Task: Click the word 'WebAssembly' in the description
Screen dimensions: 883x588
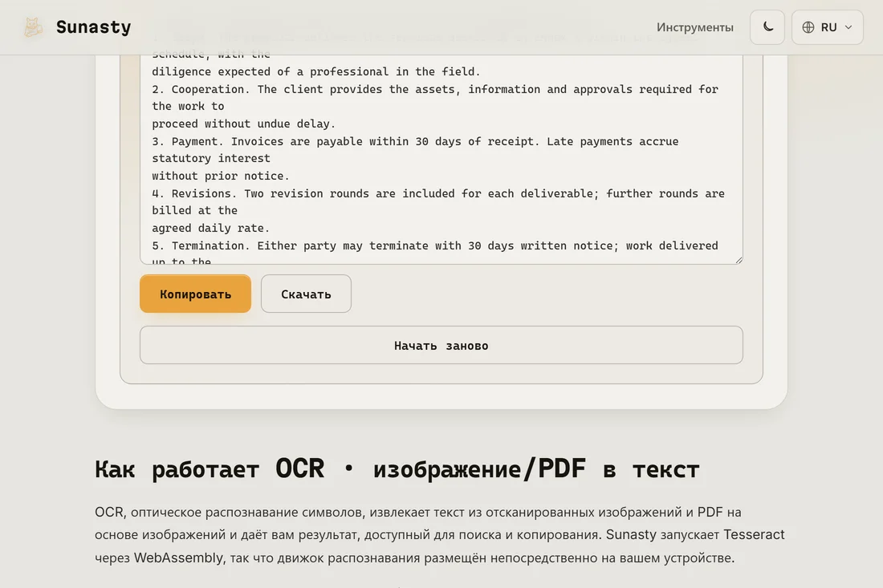Action: 178,558
